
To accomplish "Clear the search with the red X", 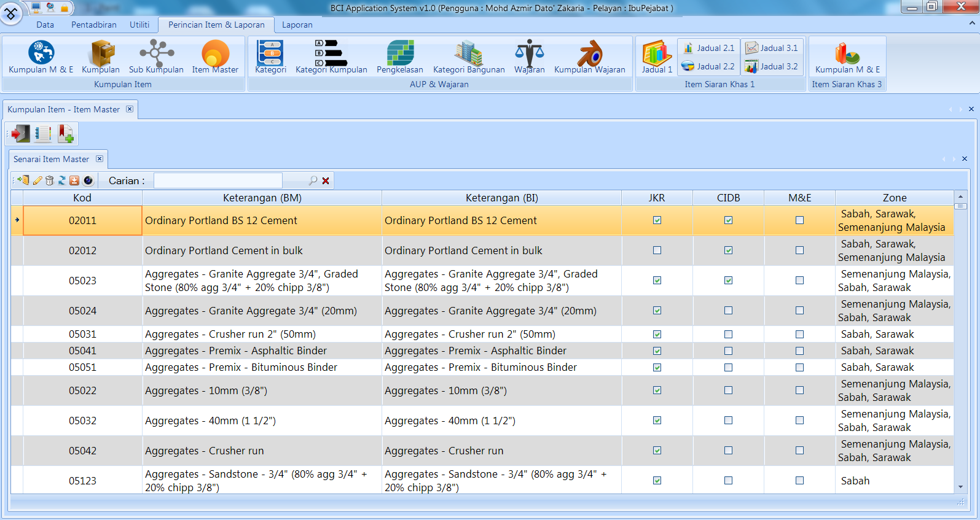I will 326,180.
